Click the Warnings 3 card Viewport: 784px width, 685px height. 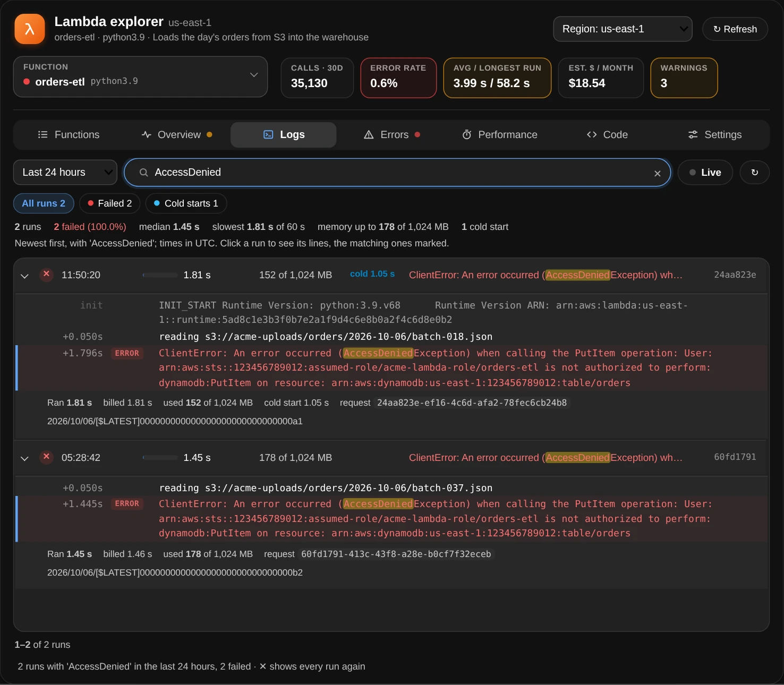pyautogui.click(x=684, y=78)
